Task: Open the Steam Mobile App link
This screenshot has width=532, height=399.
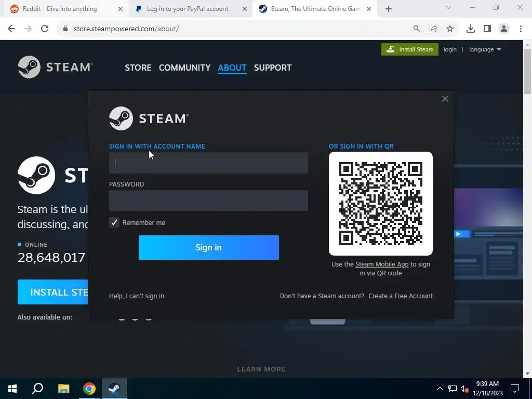Action: 382,264
